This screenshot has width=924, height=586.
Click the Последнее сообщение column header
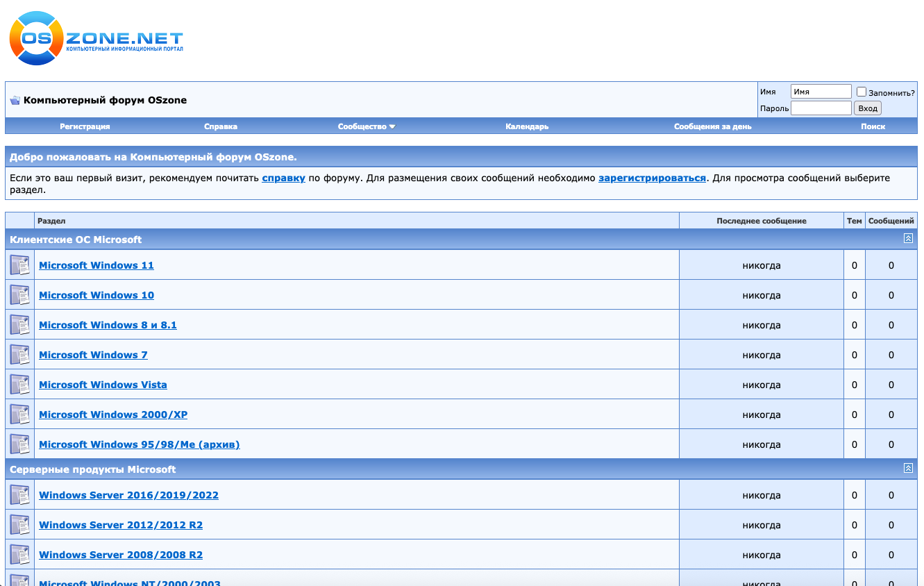(x=762, y=221)
